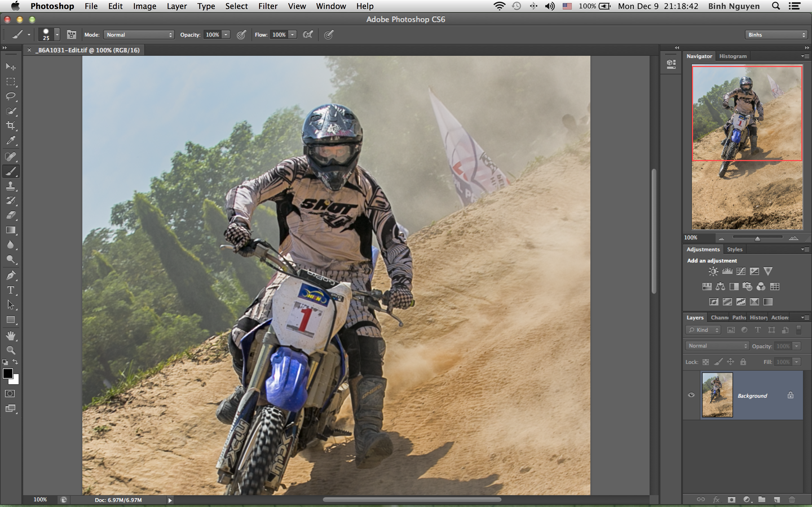The image size is (812, 507).
Task: Enable airbrush-style build-up effects
Action: click(308, 35)
